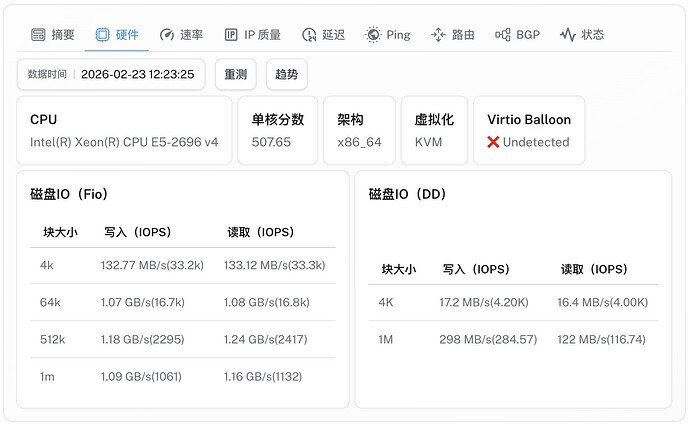The width and height of the screenshot is (690, 427).
Task: Click the 摘要 summary tab icon
Action: pos(38,34)
